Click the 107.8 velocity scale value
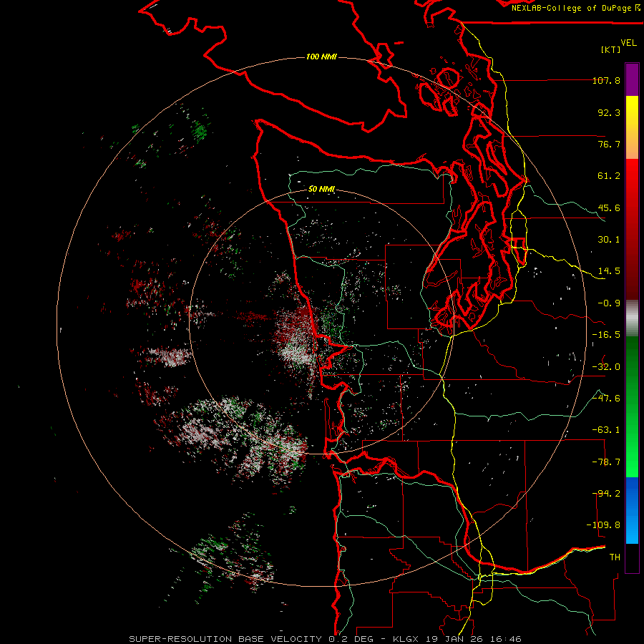 pos(606,80)
